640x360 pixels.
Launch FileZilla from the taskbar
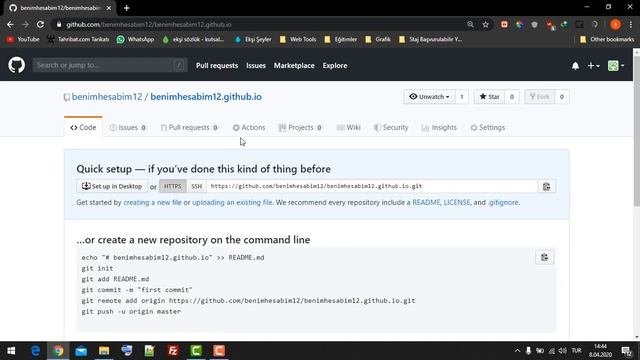pos(173,351)
